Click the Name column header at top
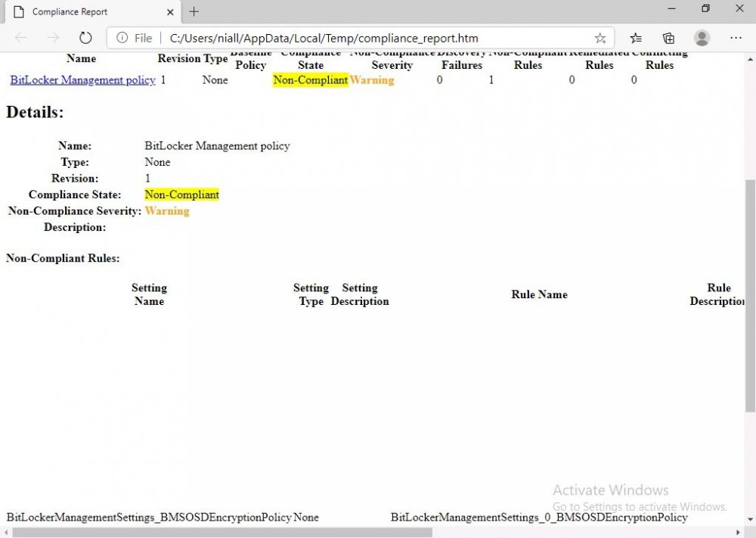The height and width of the screenshot is (538, 756). pyautogui.click(x=81, y=58)
